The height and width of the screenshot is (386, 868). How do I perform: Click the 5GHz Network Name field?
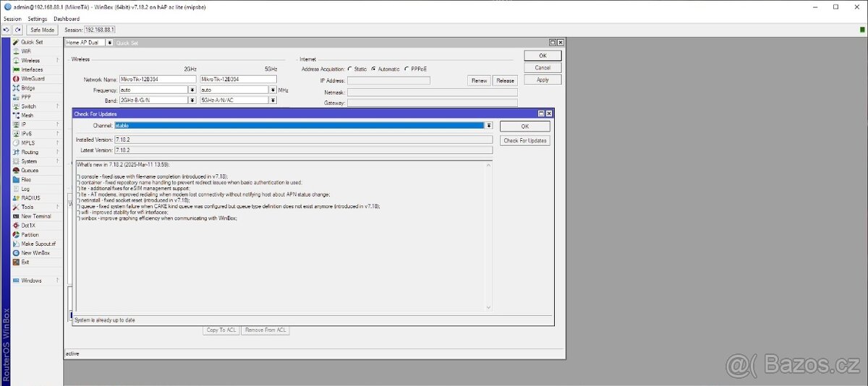[x=238, y=80]
